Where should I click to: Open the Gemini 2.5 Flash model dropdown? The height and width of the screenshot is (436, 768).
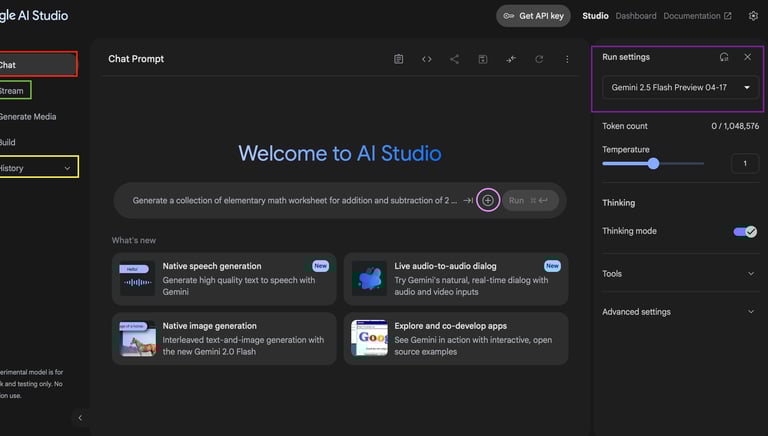[x=680, y=88]
